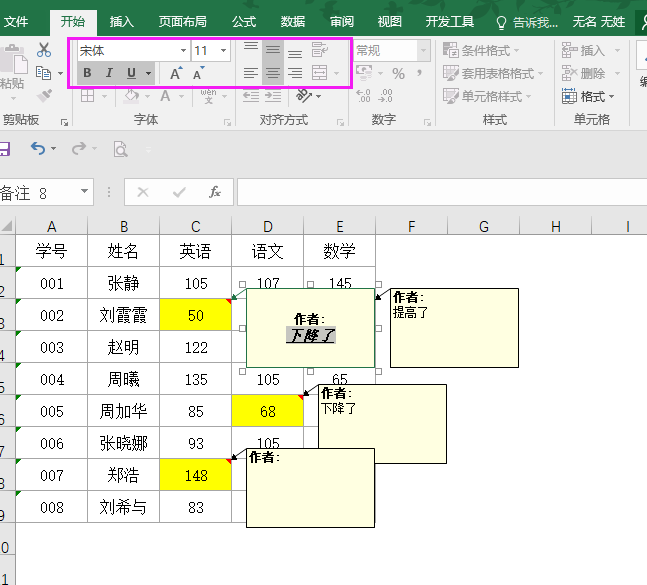This screenshot has width=647, height=585.
Task: Click the Undo arrow
Action: (x=38, y=148)
